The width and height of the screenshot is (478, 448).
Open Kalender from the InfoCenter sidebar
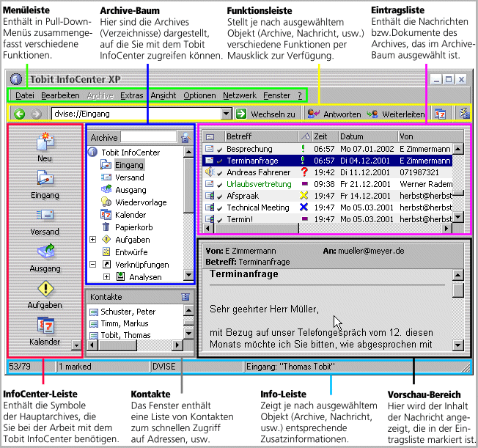coord(45,325)
